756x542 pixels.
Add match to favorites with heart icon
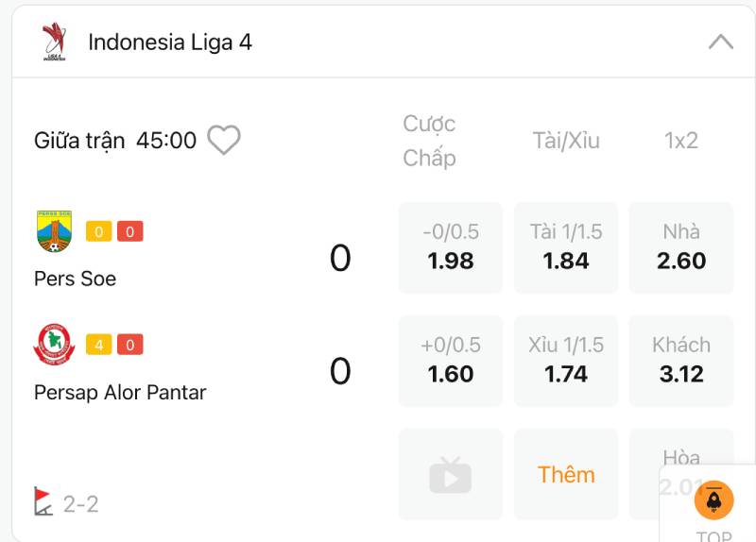[224, 141]
